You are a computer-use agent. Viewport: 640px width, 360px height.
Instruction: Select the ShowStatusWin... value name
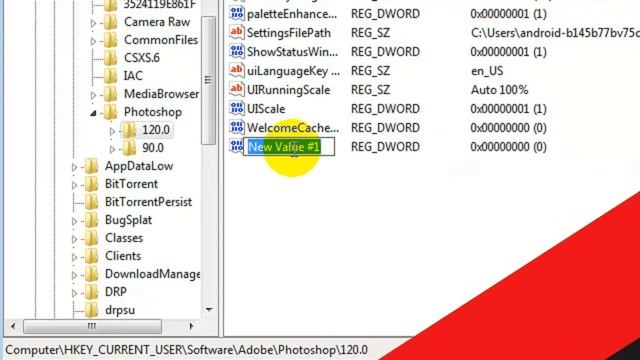pyautogui.click(x=292, y=52)
